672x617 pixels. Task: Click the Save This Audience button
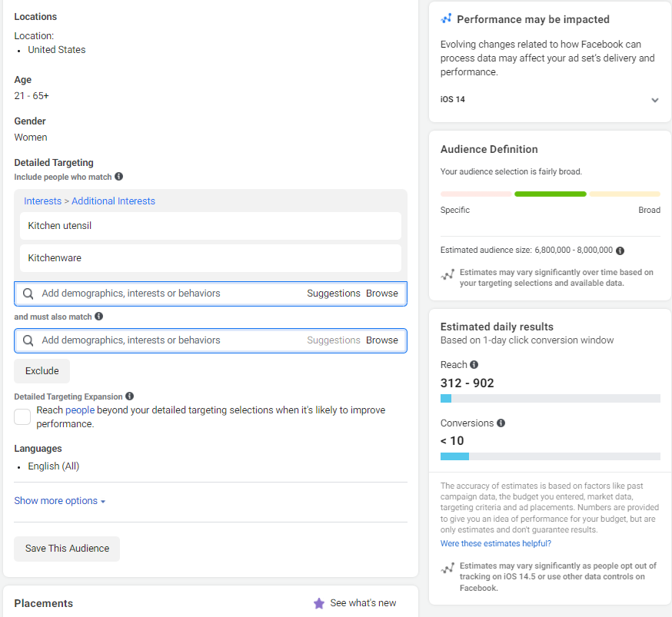(x=67, y=549)
